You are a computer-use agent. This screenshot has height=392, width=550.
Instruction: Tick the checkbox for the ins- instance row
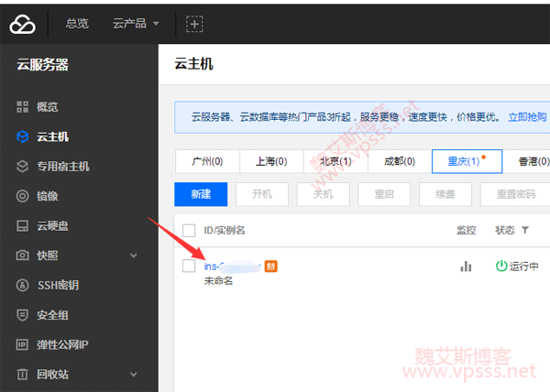point(189,266)
